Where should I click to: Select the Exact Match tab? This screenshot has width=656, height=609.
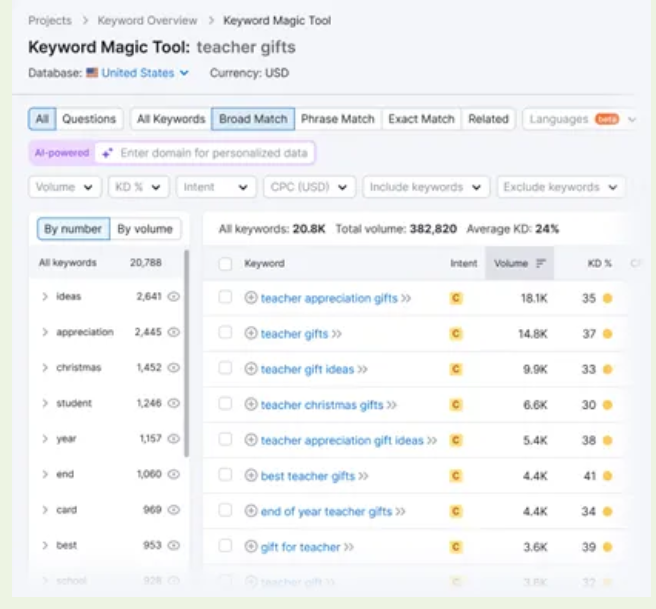[x=421, y=119]
